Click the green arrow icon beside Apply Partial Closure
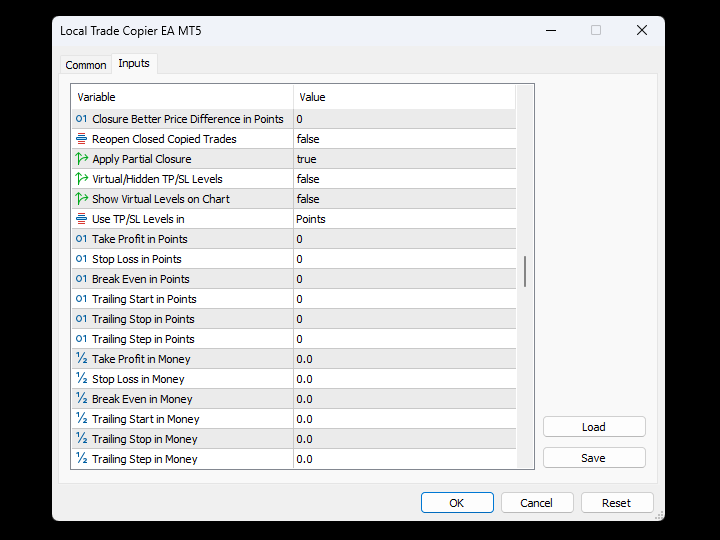The height and width of the screenshot is (540, 720). (81, 159)
